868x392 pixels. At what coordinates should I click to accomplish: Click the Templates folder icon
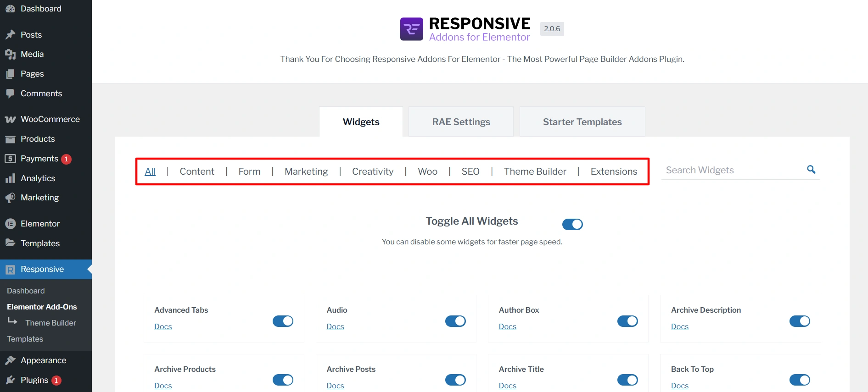(10, 243)
